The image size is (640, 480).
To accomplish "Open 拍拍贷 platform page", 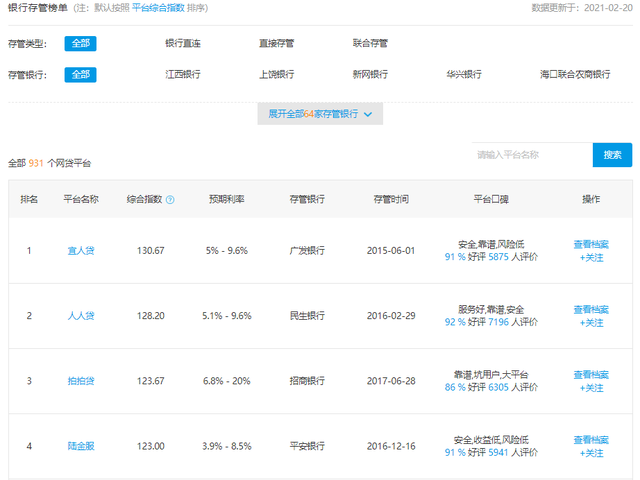I will 81,381.
